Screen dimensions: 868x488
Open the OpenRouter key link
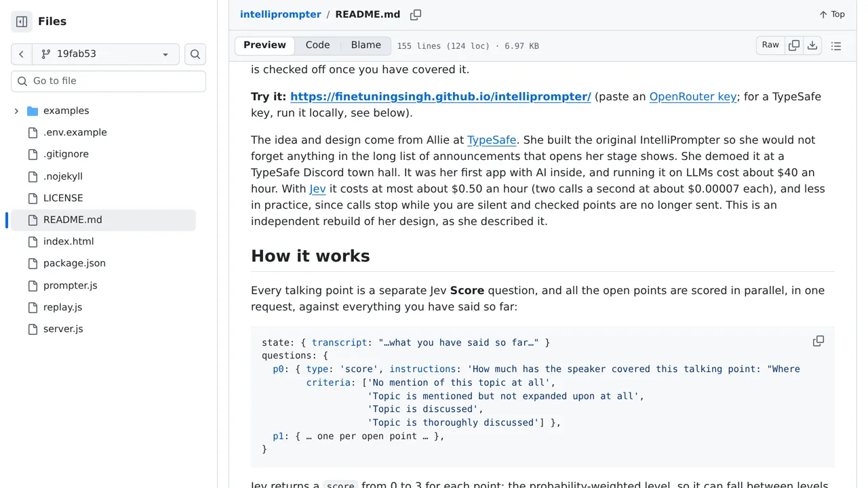coord(693,96)
